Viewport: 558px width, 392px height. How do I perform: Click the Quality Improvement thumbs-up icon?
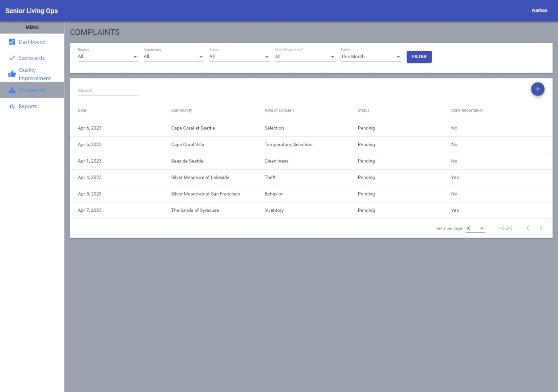pos(12,74)
